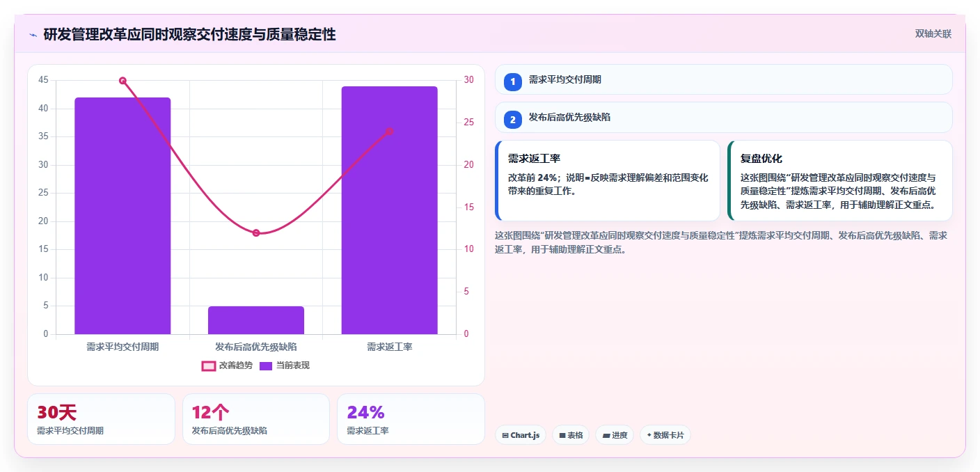Viewport: 980px width, 472px height.
Task: Toggle the 当前表现 legend entry
Action: [x=285, y=365]
